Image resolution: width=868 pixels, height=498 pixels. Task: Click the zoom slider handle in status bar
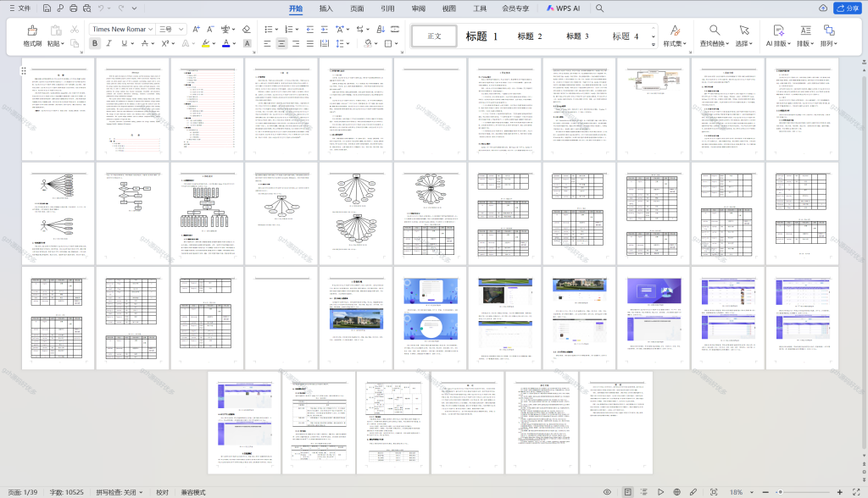point(780,492)
